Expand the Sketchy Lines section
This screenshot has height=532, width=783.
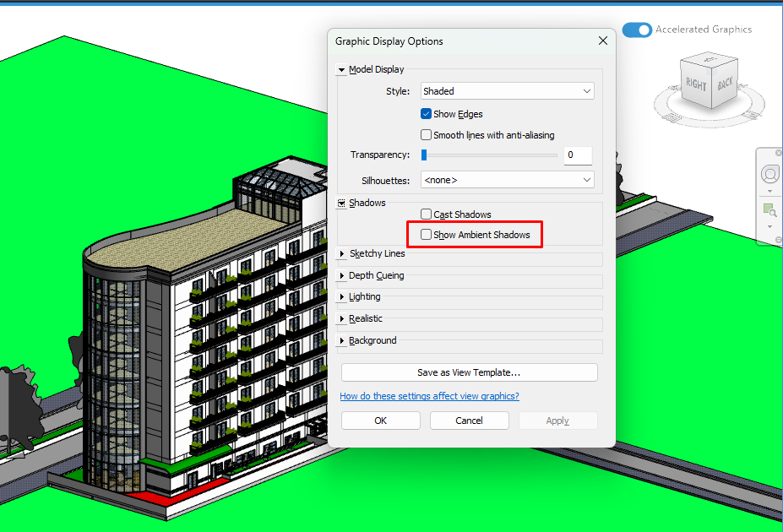coord(342,253)
